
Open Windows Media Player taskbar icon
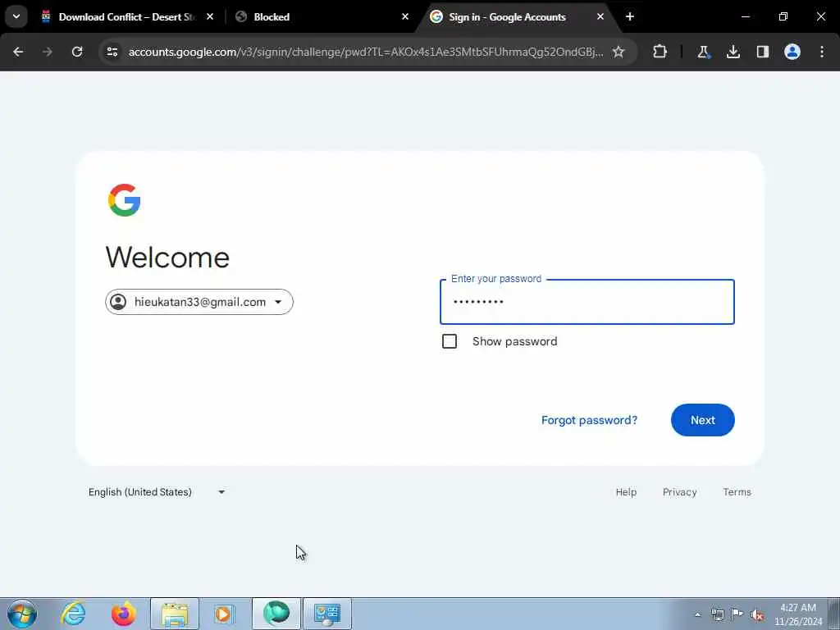pos(224,614)
